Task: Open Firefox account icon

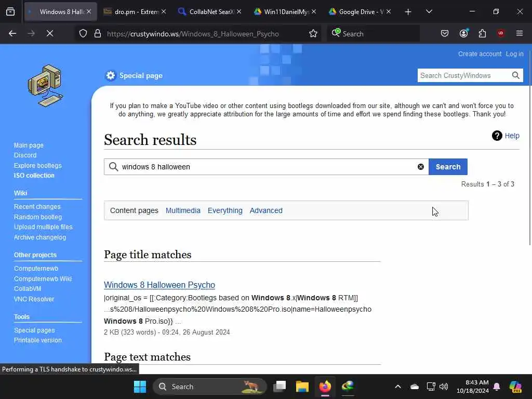Action: coord(464,33)
